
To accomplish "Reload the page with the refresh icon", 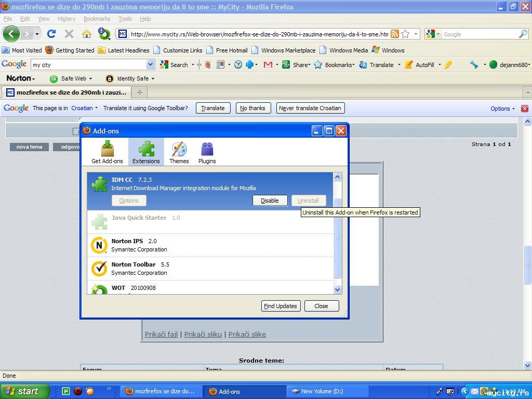I will 51,34.
